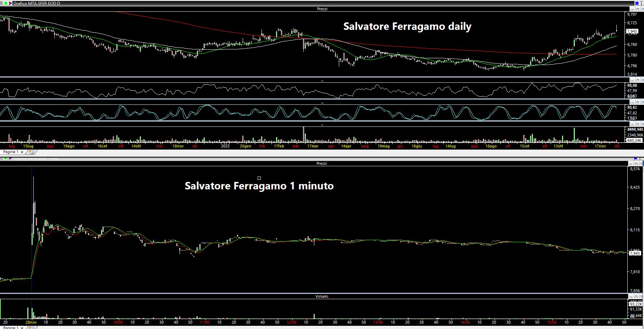Viewport: 644px width, 329px height.
Task: Maximize the daily Prezzi panel
Action: coord(637,9)
